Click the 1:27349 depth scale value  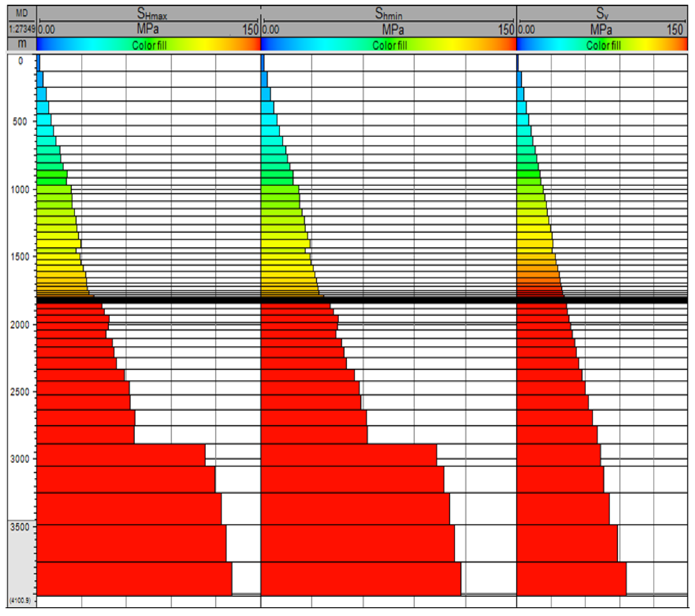coord(22,29)
